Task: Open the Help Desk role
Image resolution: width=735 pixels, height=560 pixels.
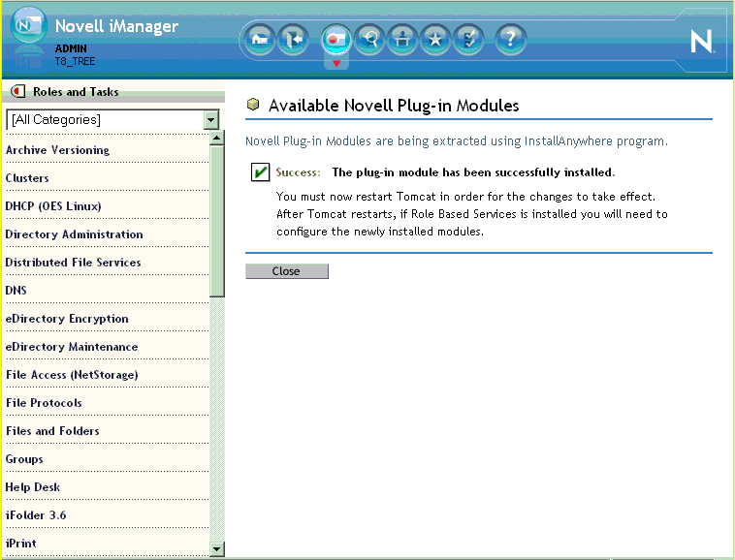Action: [33, 487]
